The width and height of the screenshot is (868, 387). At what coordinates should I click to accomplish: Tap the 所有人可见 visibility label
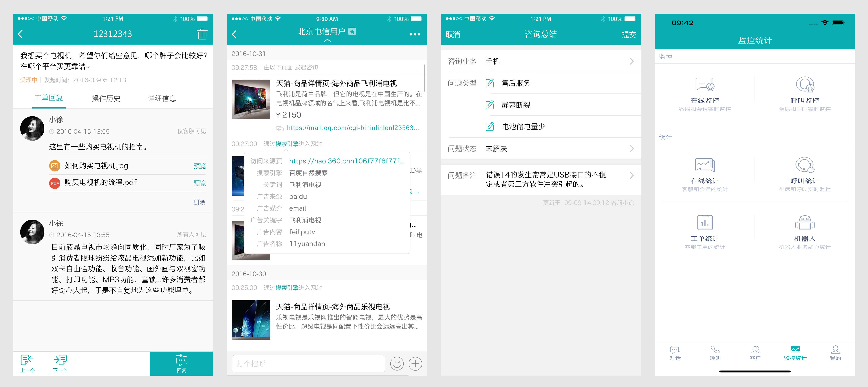tap(191, 235)
